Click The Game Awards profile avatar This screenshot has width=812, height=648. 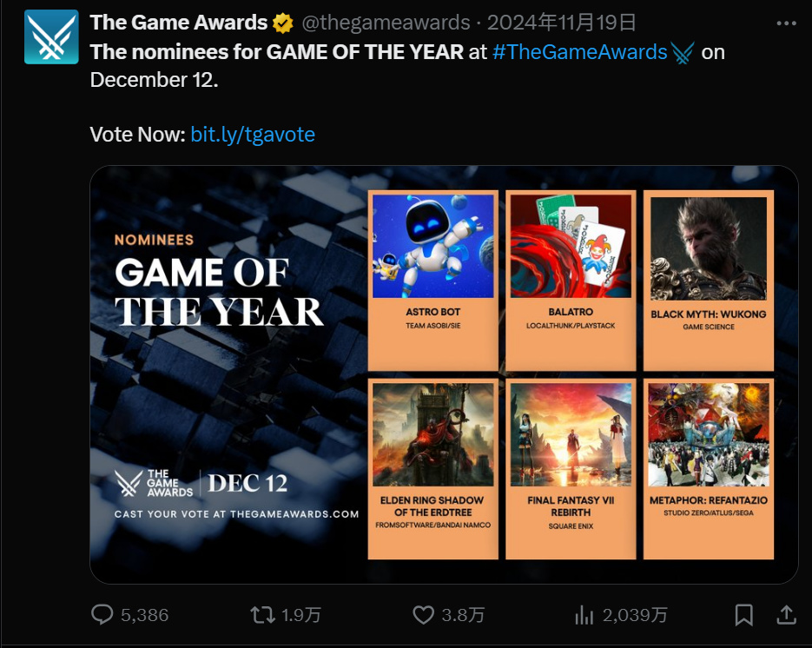coord(51,37)
